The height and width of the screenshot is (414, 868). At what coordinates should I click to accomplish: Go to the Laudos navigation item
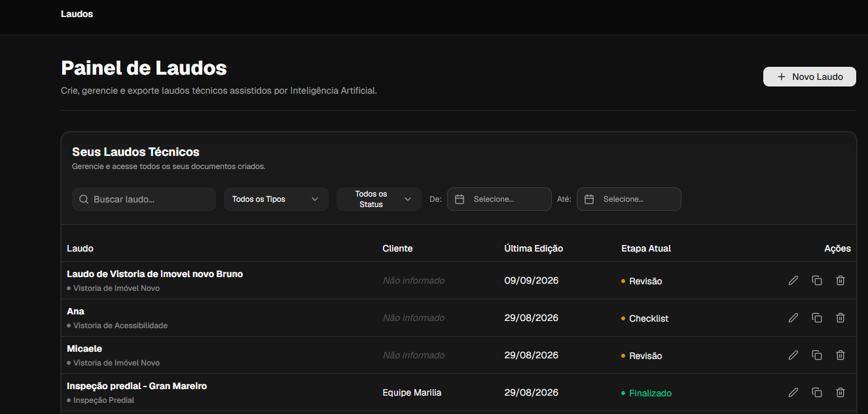(77, 14)
